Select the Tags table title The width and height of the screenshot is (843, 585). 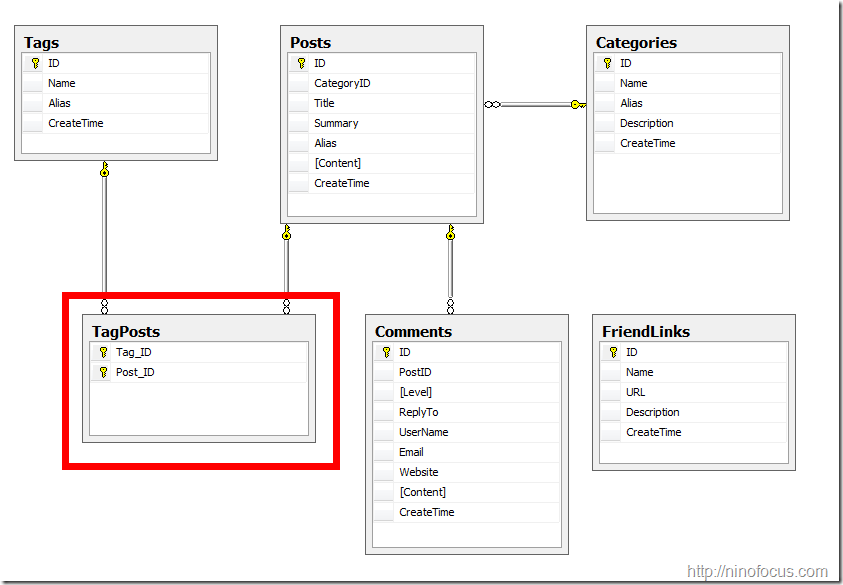click(x=41, y=42)
